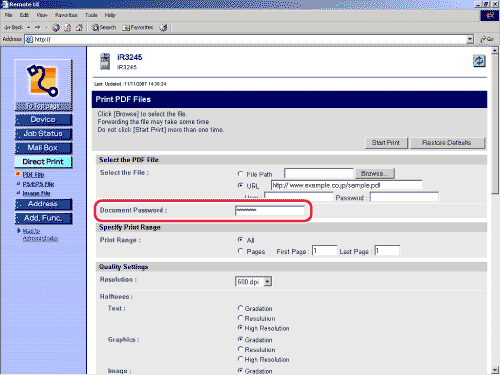Click the browser Refresh page icon

pyautogui.click(x=68, y=28)
